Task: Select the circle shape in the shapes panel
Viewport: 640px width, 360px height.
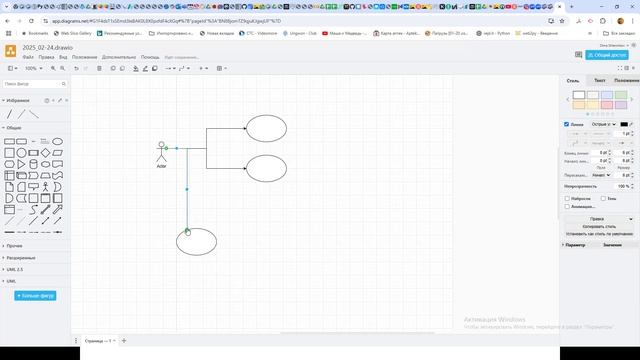Action: coord(21,153)
